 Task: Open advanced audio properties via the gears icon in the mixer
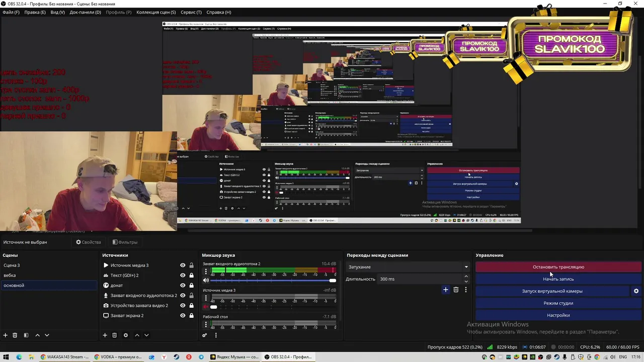[x=205, y=335]
